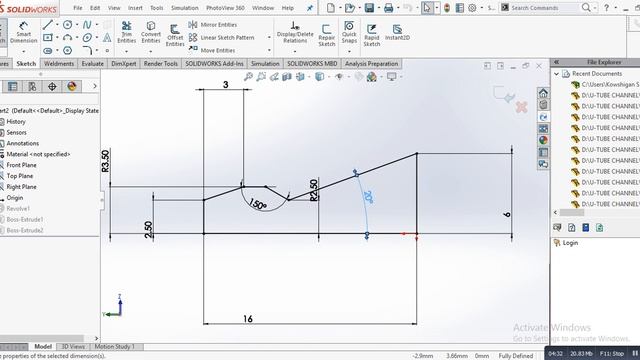Select the Smart Dimension tool
The width and height of the screenshot is (640, 360).
pyautogui.click(x=23, y=32)
